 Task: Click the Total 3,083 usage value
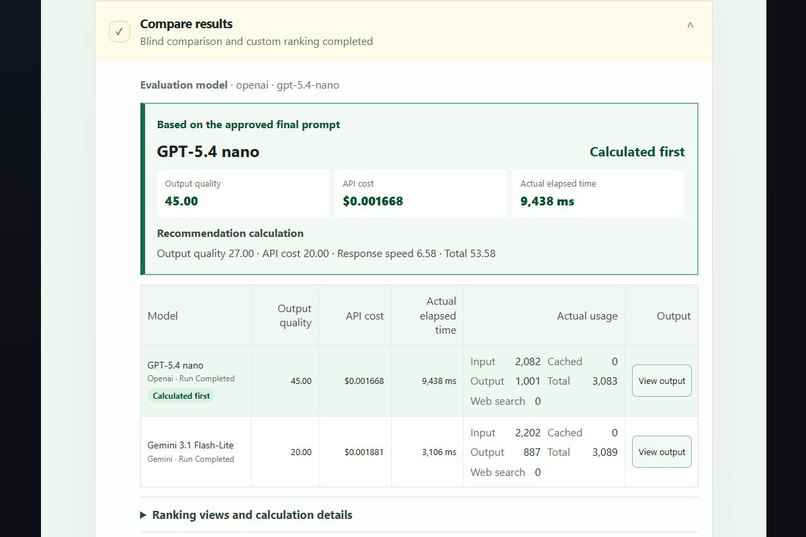point(604,381)
